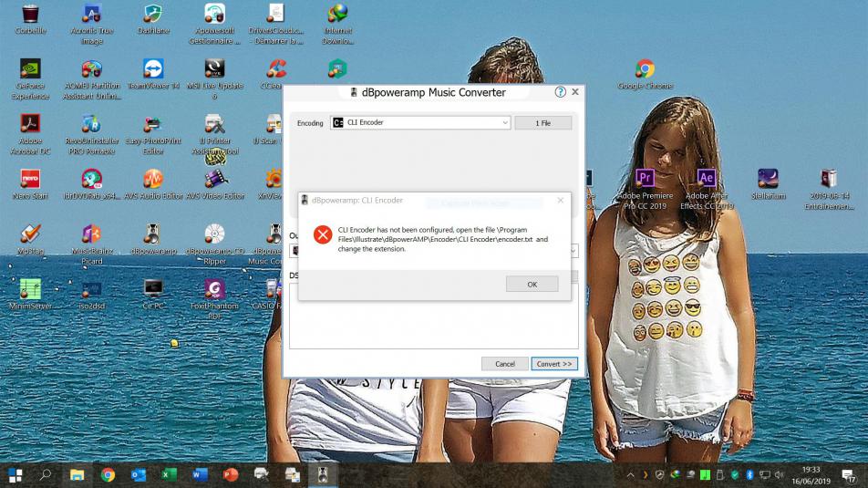Open the Windows Start menu
This screenshot has width=868, height=488.
point(15,474)
